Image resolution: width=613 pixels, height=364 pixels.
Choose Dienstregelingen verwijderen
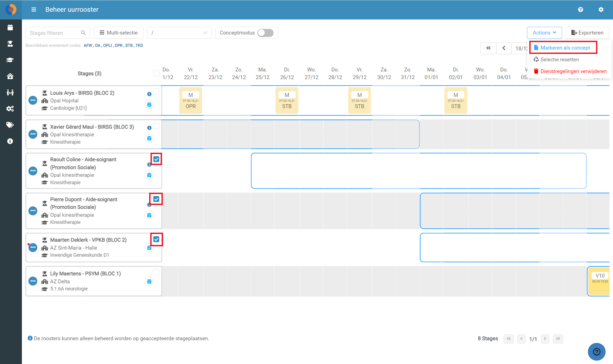click(x=570, y=71)
